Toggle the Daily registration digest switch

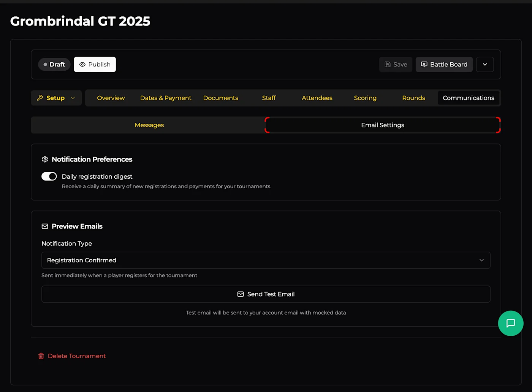(49, 176)
